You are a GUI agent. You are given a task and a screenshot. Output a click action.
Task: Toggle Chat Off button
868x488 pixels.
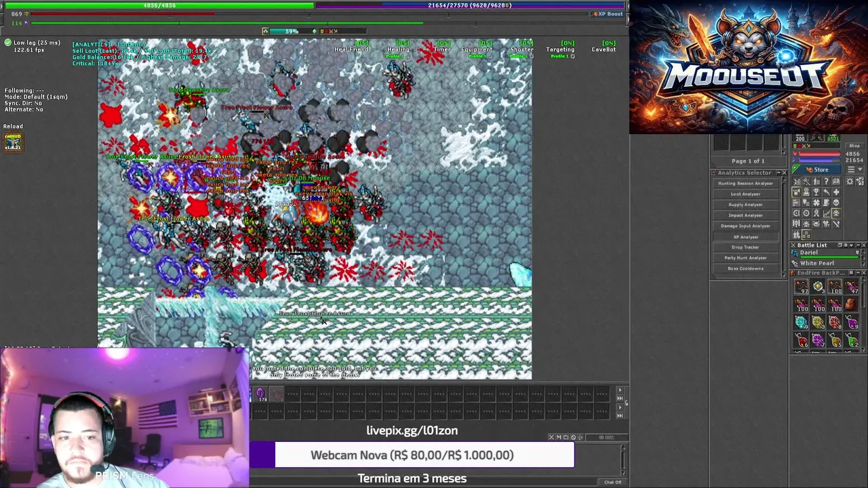click(x=612, y=482)
